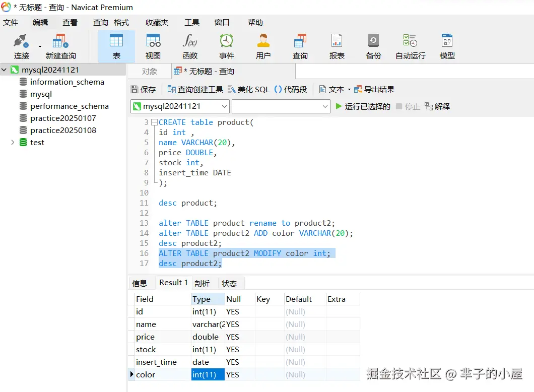
Task: Collapse the mysql20241121 connection node
Action: 4,70
